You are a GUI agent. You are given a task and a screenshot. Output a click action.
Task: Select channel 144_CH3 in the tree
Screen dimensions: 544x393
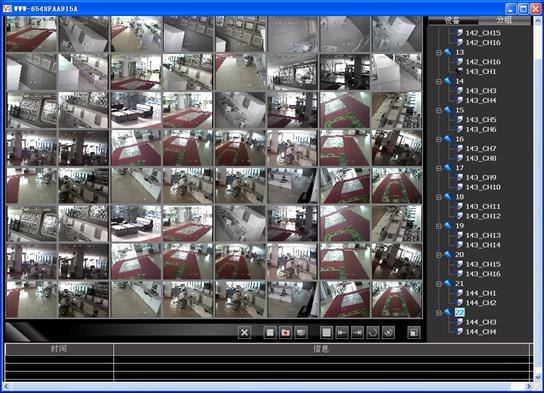coord(481,322)
